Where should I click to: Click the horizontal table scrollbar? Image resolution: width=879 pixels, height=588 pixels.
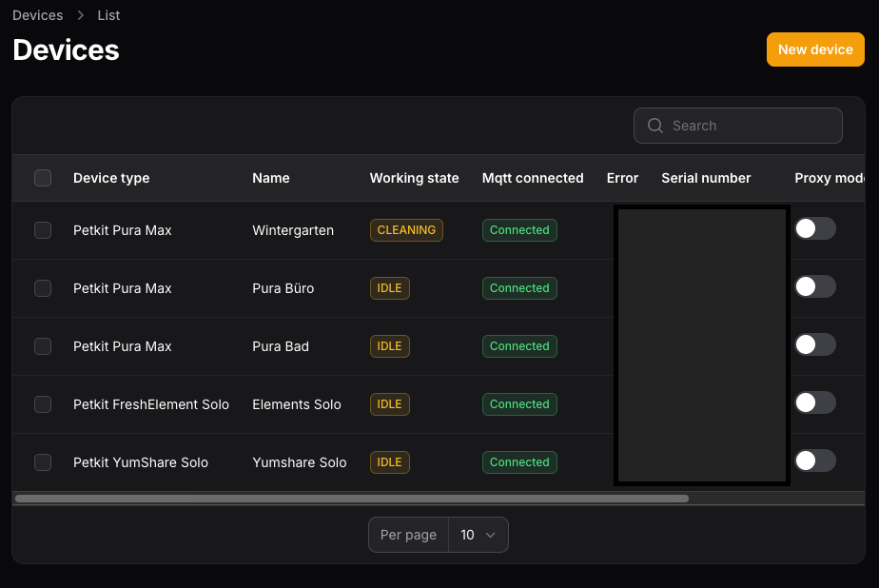click(352, 498)
